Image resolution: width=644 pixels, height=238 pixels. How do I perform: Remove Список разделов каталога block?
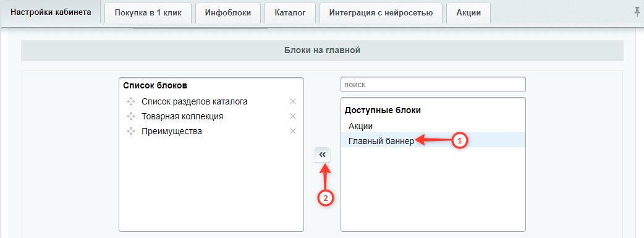[293, 101]
